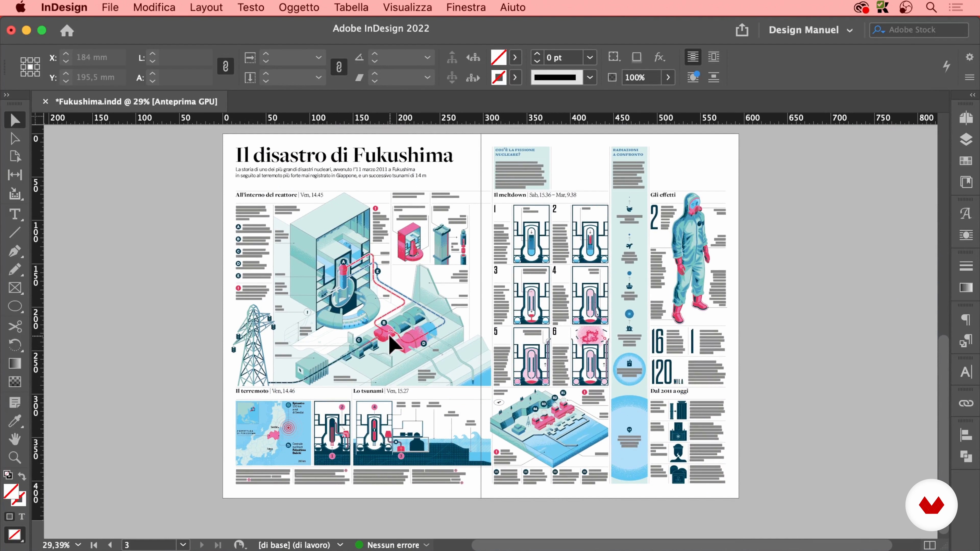Activate the Hand tool
Viewport: 980px width, 551px height.
coord(15,439)
